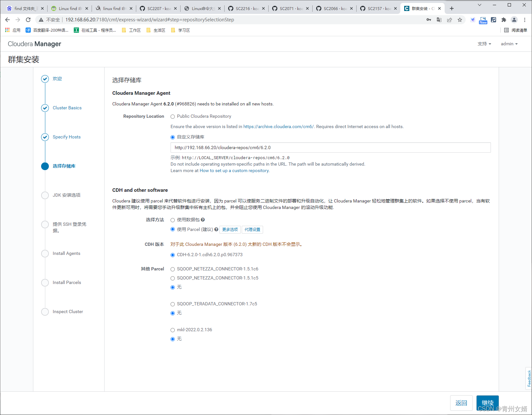Click the not-secure warning icon
This screenshot has width=532, height=415.
pos(41,20)
